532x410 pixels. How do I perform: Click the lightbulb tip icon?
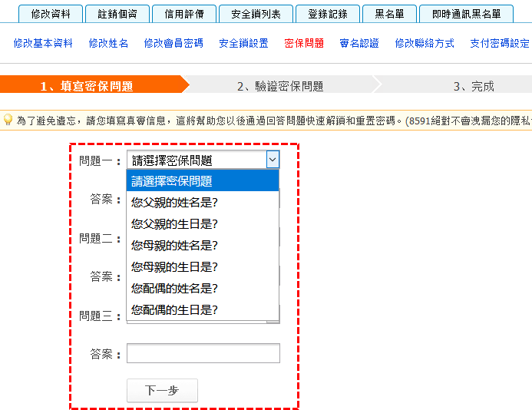click(x=8, y=120)
